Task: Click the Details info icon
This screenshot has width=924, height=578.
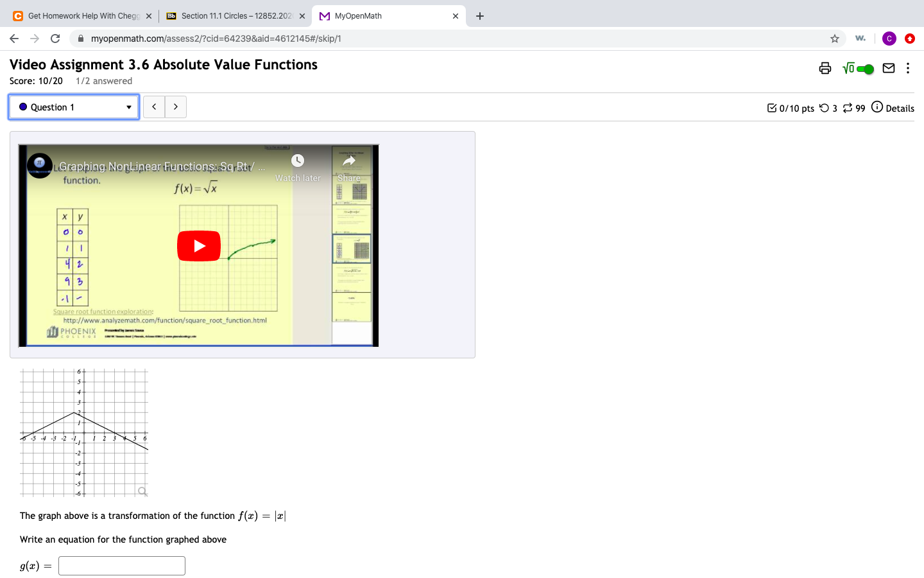Action: [x=877, y=107]
